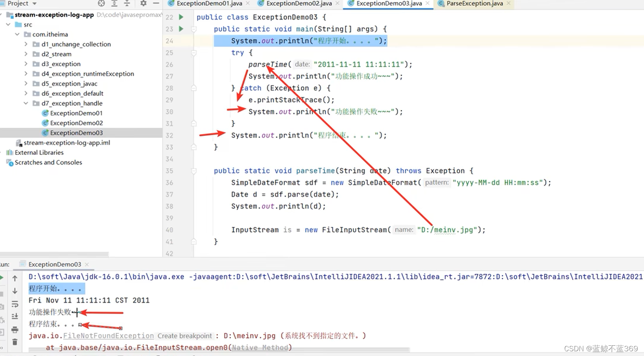Click the Collapse All icon in Project toolbar
The width and height of the screenshot is (644, 356).
pyautogui.click(x=127, y=4)
